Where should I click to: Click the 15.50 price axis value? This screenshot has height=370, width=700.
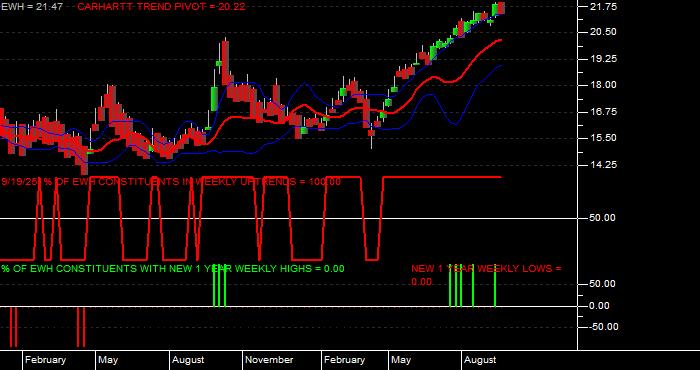coord(604,138)
